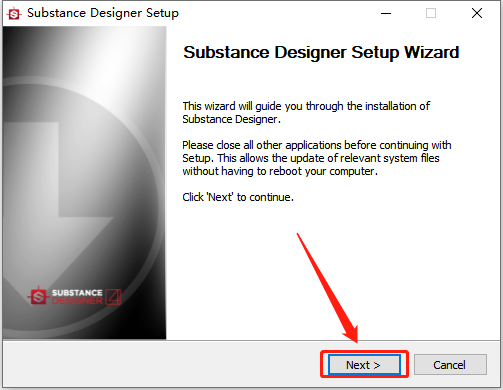The image size is (503, 390).
Task: Cancel the Substance Designer setup
Action: (x=450, y=365)
